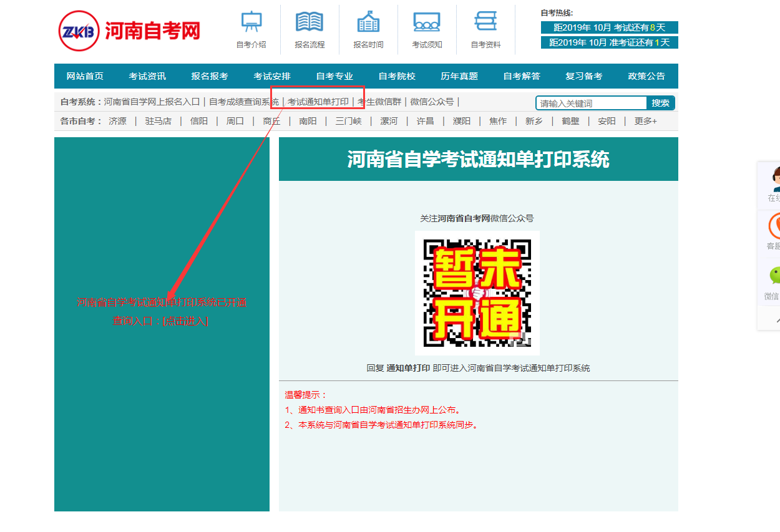Viewport: 780px width, 532px height.
Task: Open the 报名流程 book icon
Action: [310, 22]
